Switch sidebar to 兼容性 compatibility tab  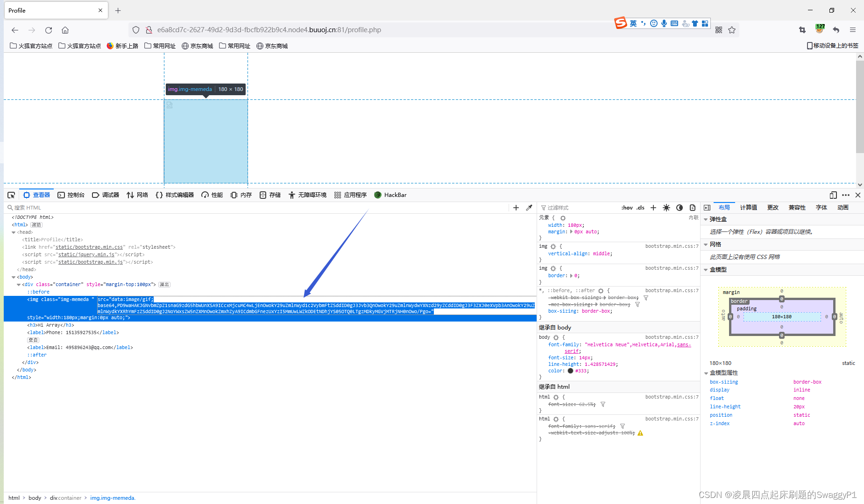[797, 208]
